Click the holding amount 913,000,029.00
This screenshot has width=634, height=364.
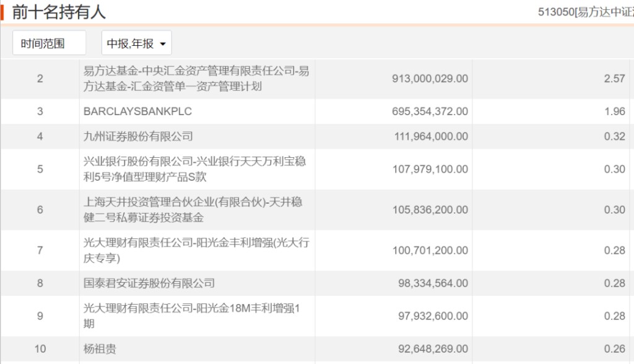430,79
